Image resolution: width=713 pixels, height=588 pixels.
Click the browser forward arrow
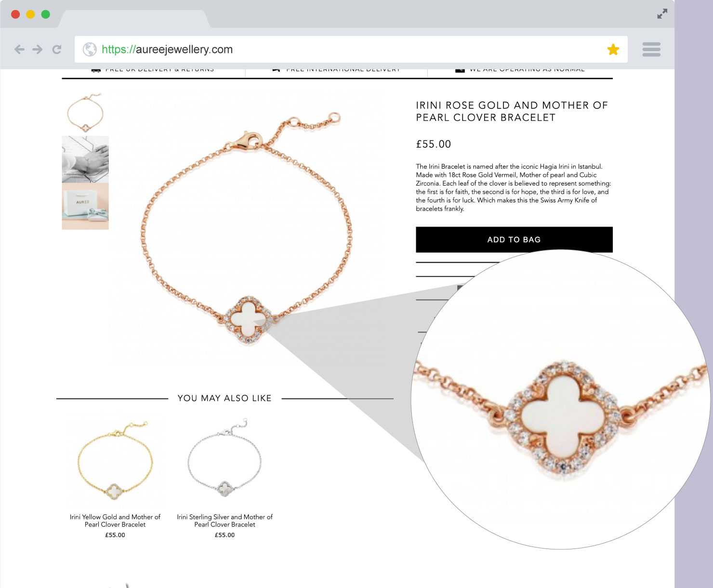pos(38,49)
